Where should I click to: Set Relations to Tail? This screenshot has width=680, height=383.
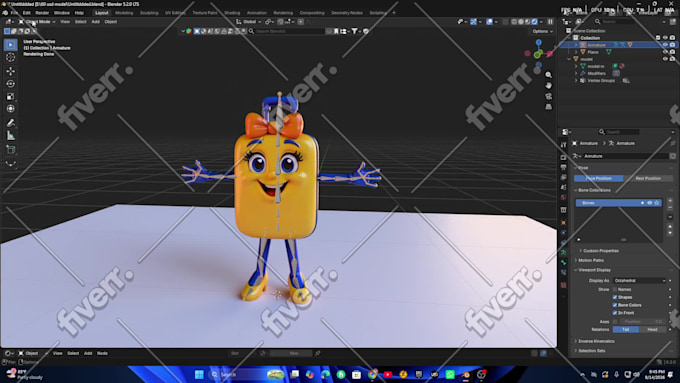626,330
